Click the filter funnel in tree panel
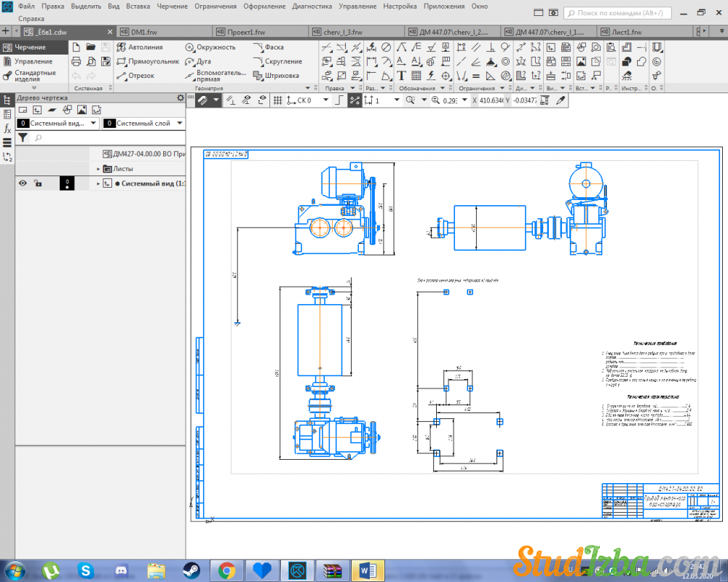Screen dimensions: 728x582 (23, 137)
